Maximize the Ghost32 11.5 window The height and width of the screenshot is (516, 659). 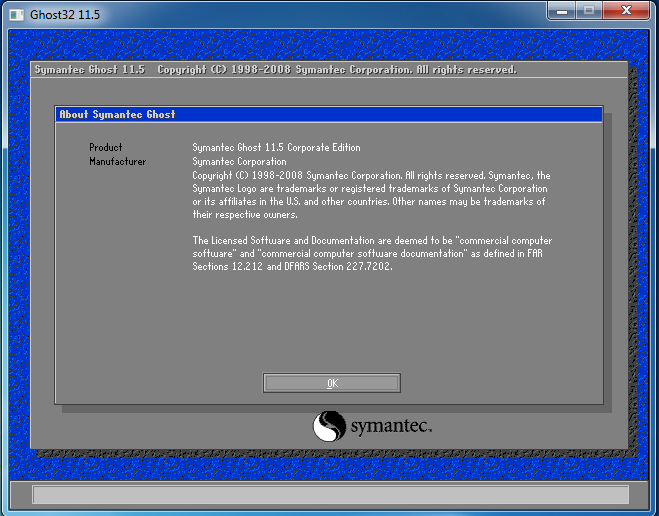(x=589, y=11)
